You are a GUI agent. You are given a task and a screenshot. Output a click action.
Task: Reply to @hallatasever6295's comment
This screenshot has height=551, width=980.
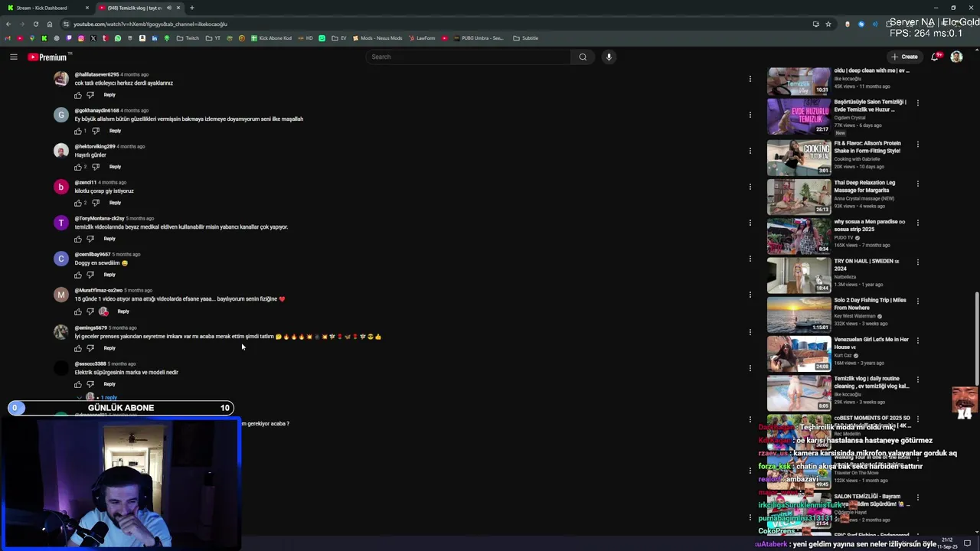[x=109, y=95]
